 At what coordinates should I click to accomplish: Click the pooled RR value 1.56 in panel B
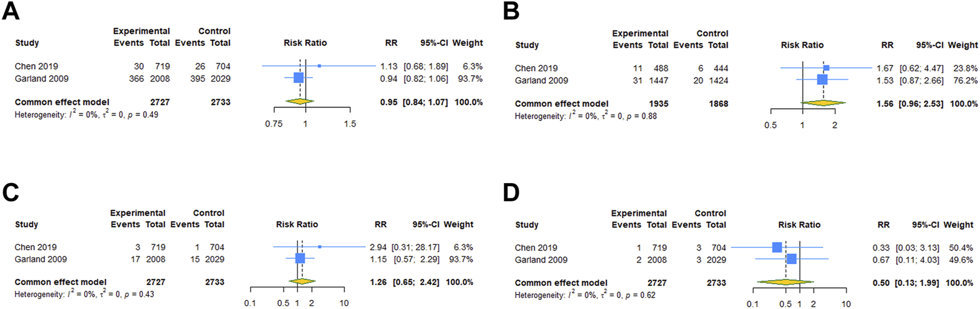884,104
